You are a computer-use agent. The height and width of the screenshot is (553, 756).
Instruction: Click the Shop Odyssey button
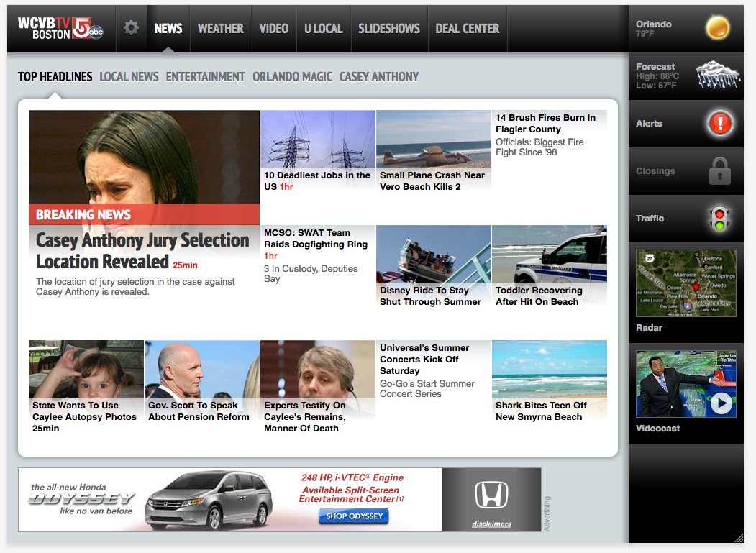354,516
